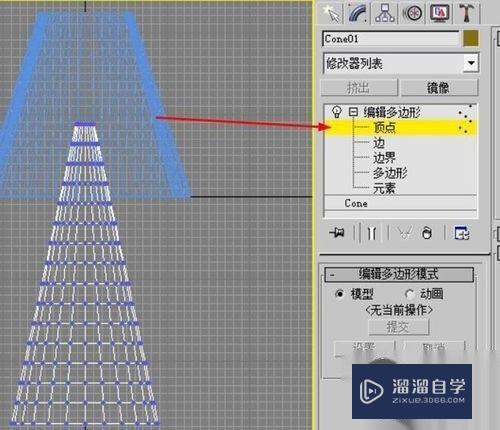This screenshot has width=500, height=430.
Task: Edit the Cone01 object name field
Action: click(390, 39)
